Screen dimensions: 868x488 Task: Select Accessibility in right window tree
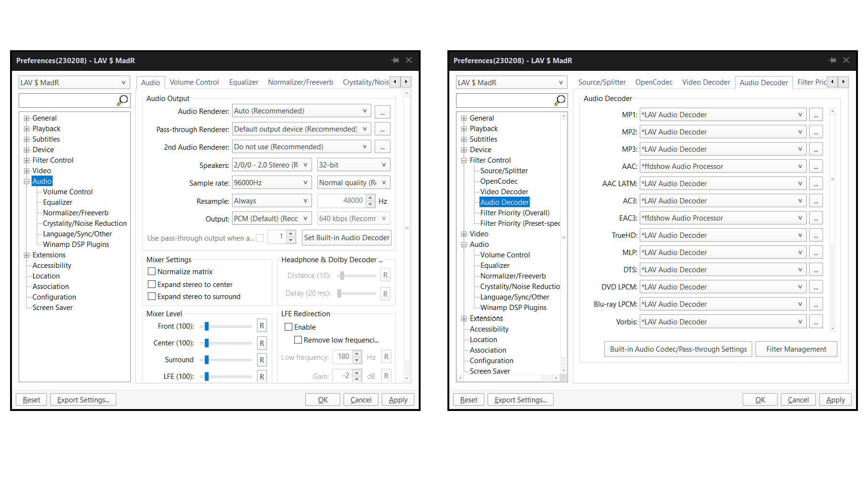(489, 329)
